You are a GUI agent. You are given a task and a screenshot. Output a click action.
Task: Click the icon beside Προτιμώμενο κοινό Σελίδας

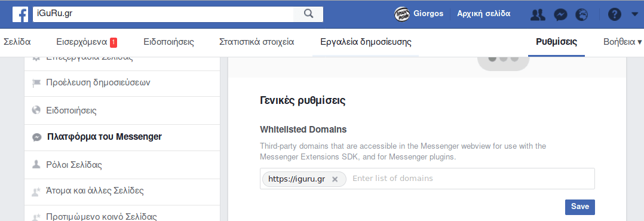click(x=36, y=216)
